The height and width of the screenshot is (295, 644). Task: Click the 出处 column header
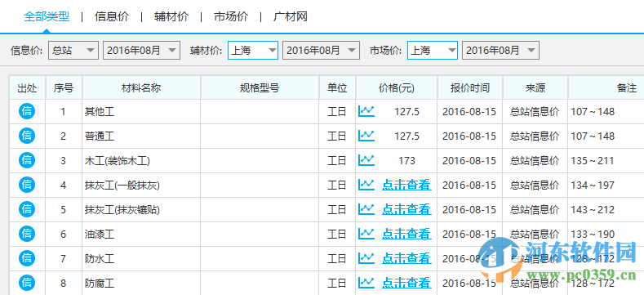(x=27, y=87)
